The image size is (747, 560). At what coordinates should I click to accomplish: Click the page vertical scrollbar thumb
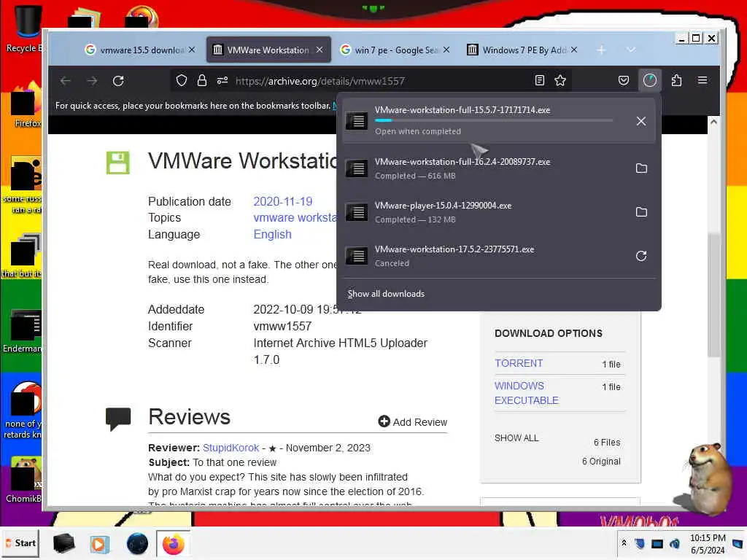[x=713, y=295]
